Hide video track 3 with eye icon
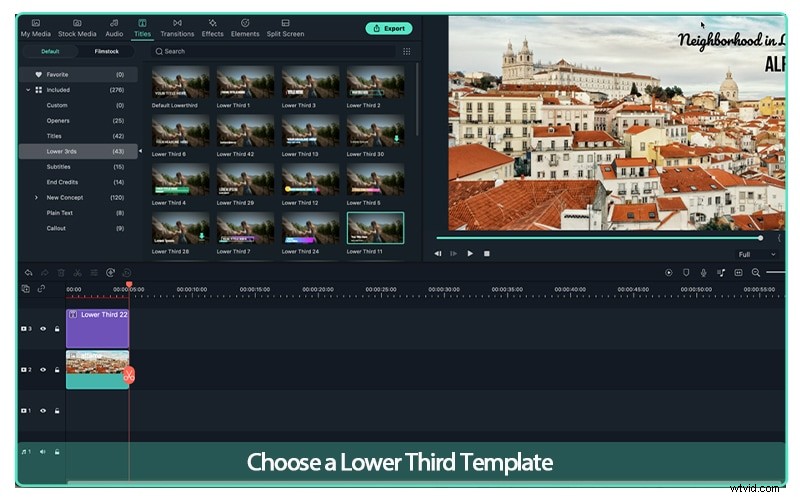The height and width of the screenshot is (498, 800). 43,328
